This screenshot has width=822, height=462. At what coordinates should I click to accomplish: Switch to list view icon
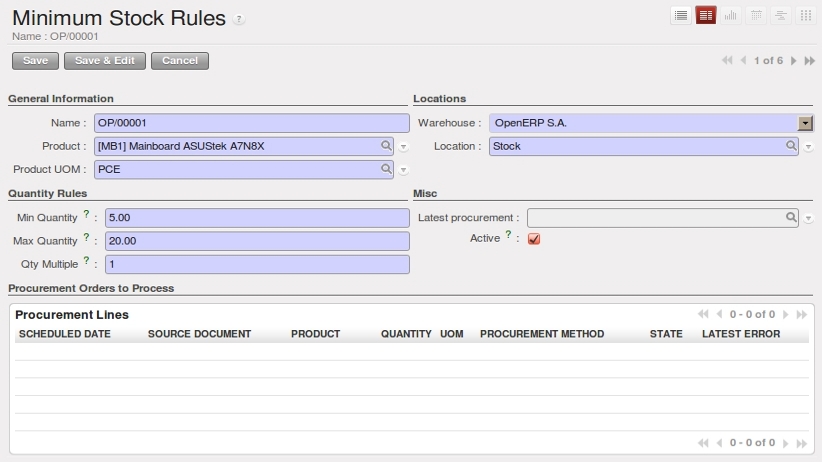680,16
